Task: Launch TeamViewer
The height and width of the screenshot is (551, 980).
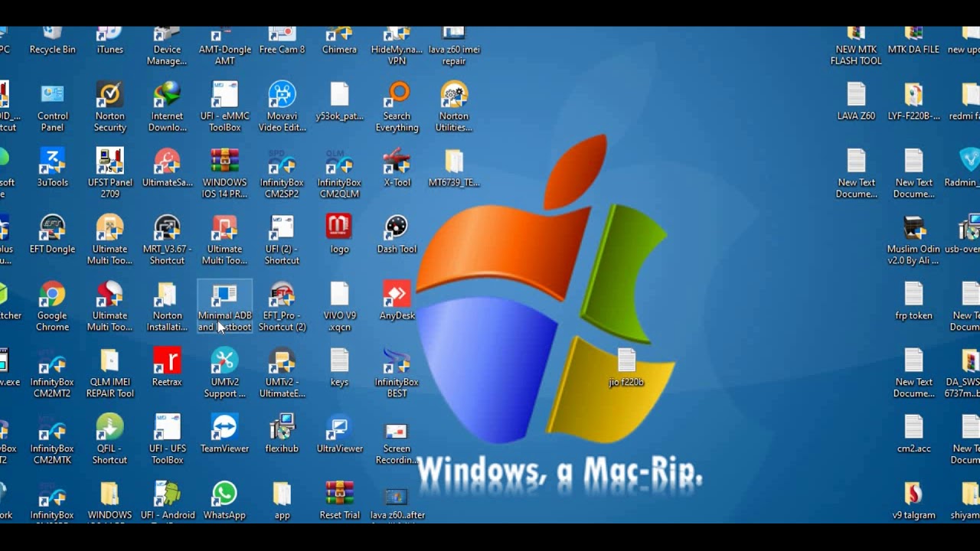Action: tap(224, 435)
